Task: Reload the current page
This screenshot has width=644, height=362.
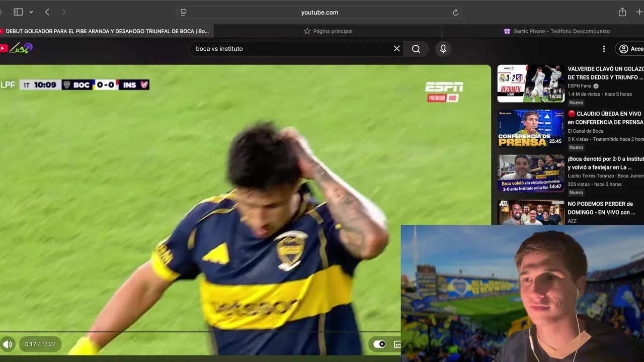Action: pos(455,12)
